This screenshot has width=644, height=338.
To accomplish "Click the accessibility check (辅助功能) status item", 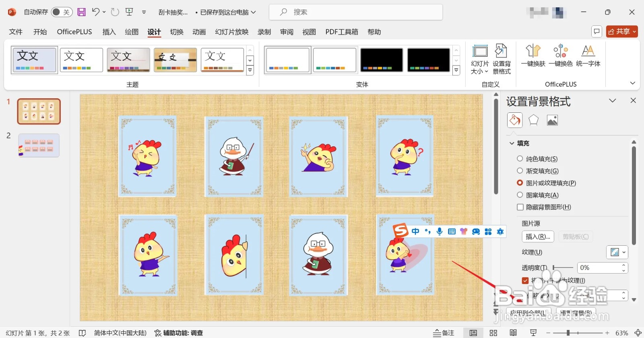I will 179,333.
